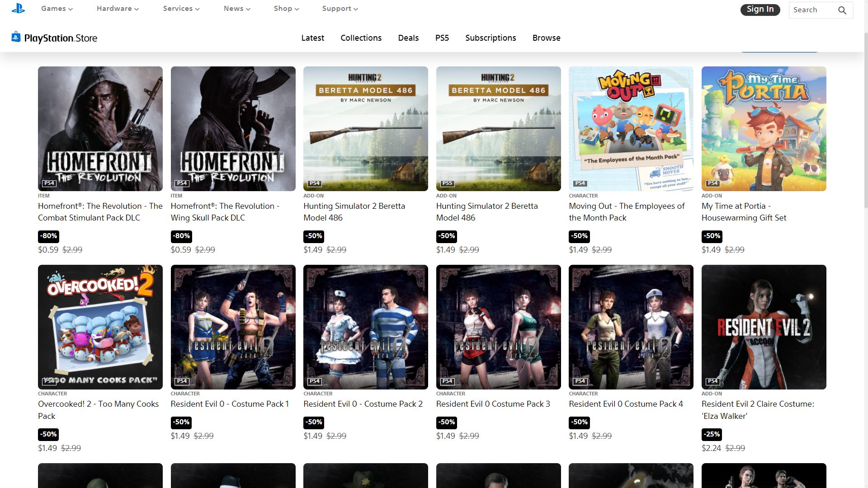Screen dimensions: 868x488
Task: Open Resident Evil 0 - Costume Pack 1 link
Action: (x=230, y=404)
